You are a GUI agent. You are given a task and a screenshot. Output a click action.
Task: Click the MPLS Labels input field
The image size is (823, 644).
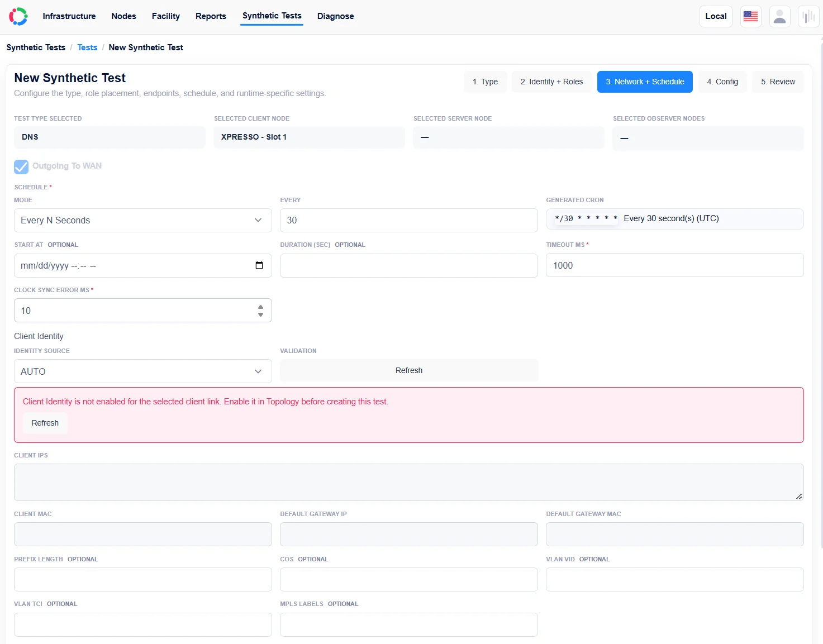pos(409,624)
